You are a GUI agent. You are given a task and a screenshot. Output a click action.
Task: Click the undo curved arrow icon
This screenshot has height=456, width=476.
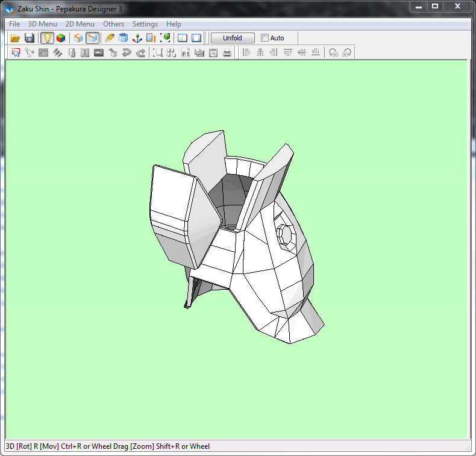tap(127, 52)
